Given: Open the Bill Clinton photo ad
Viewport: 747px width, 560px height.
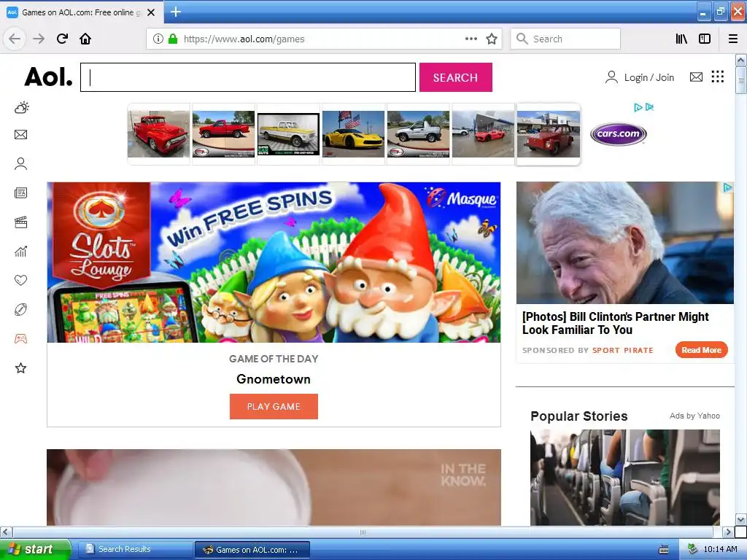Looking at the screenshot, I should tap(625, 243).
